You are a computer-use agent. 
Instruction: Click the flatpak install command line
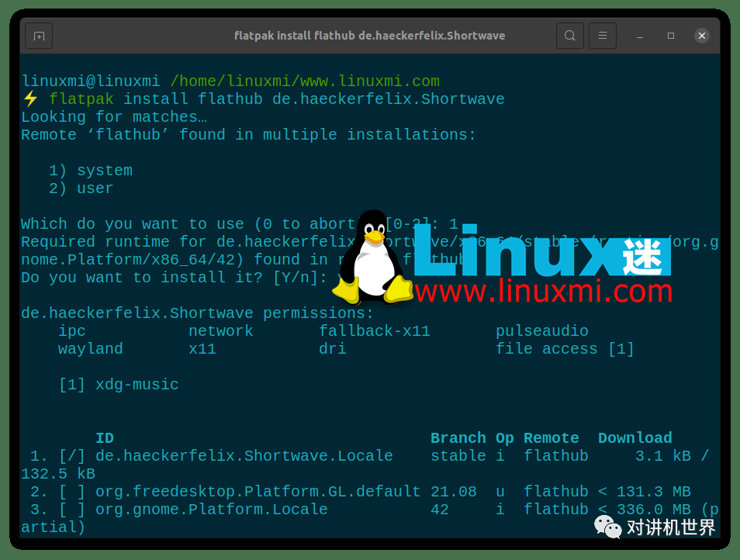(277, 99)
